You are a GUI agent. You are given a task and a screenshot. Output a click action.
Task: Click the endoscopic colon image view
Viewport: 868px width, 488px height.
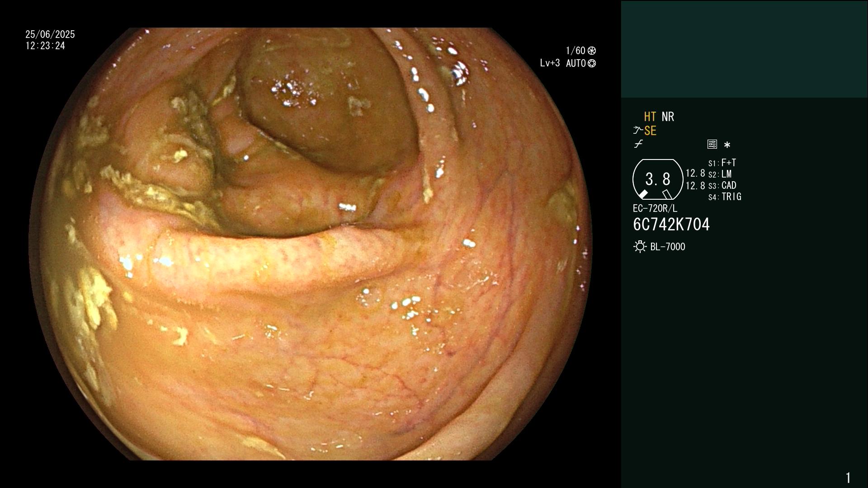[x=310, y=244]
